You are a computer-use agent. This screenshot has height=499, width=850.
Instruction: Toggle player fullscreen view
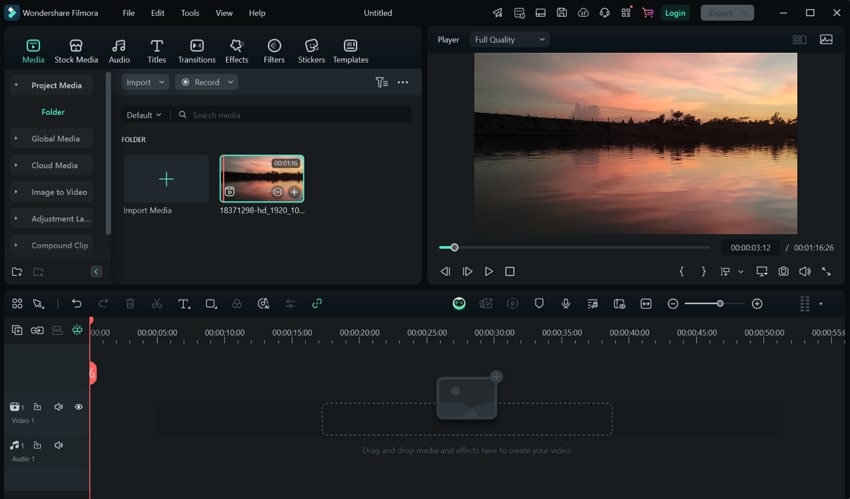826,271
